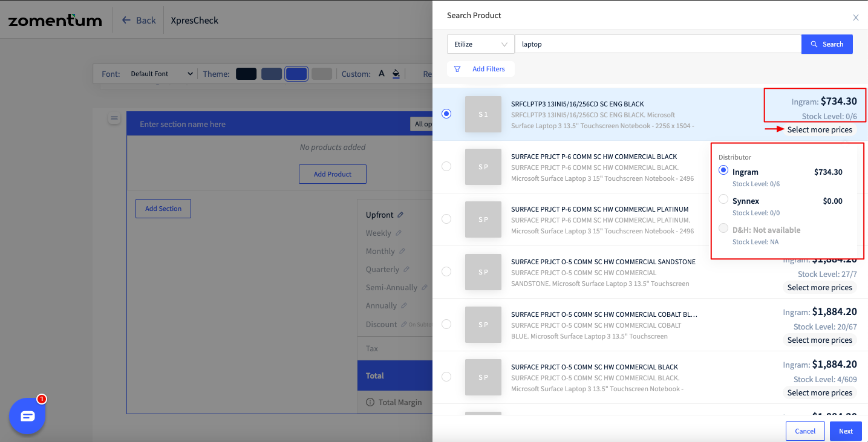The image size is (868, 442).
Task: Open the Default Font dropdown
Action: 161,74
